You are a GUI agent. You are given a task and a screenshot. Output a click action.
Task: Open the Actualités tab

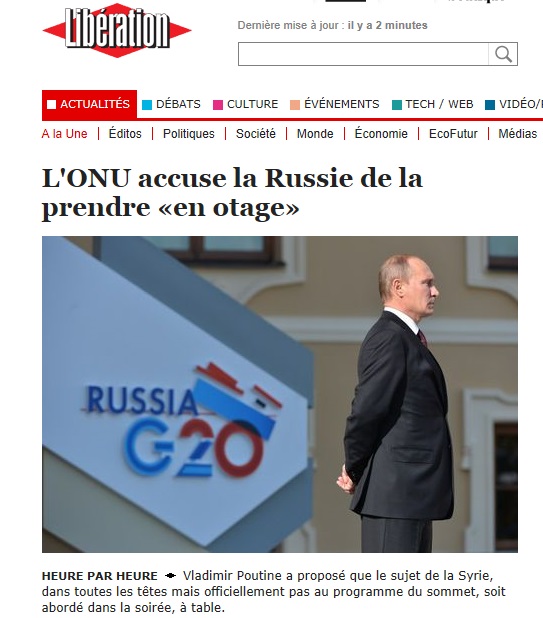point(89,104)
